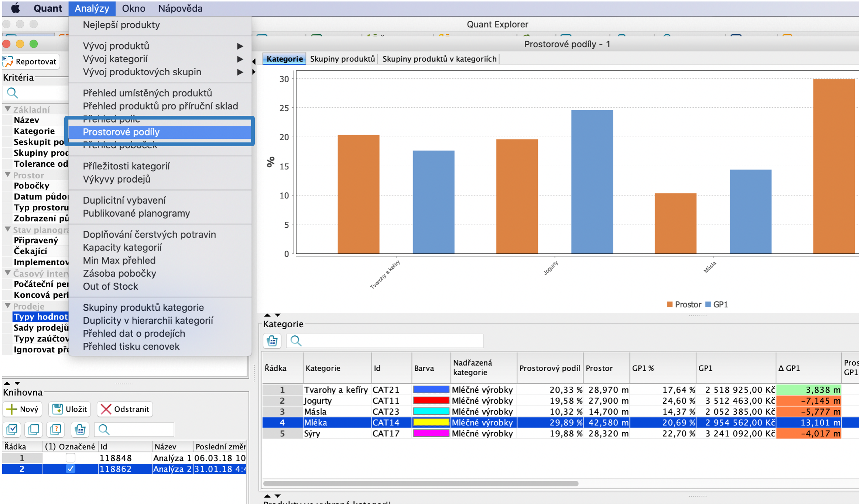
Task: Click the floppy disk icon on Uložit
Action: pos(58,409)
